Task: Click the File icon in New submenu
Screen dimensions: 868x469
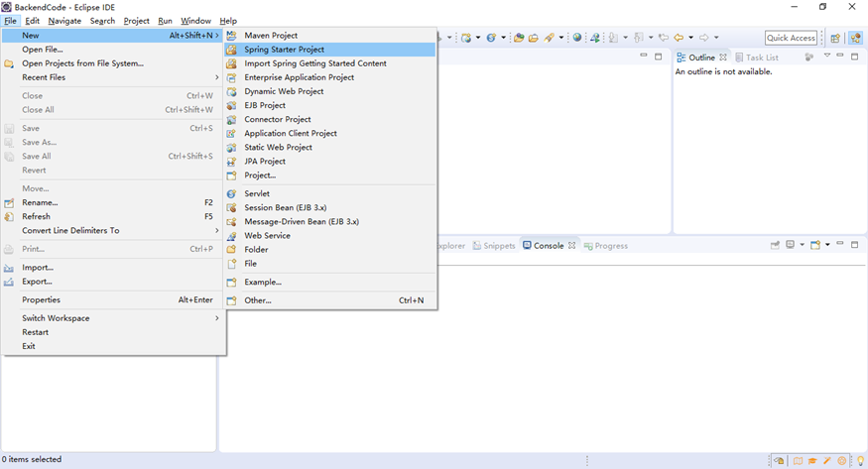Action: coord(231,264)
